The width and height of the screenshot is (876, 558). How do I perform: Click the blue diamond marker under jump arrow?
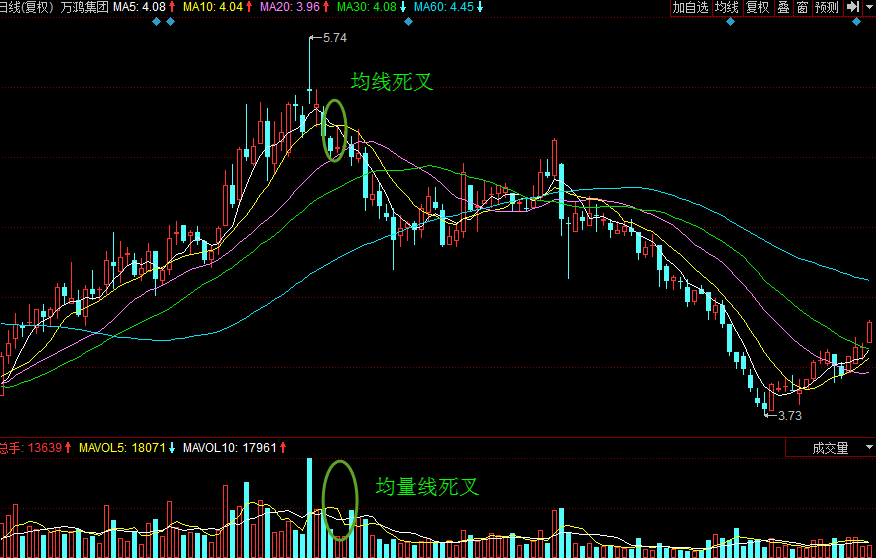tap(856, 21)
